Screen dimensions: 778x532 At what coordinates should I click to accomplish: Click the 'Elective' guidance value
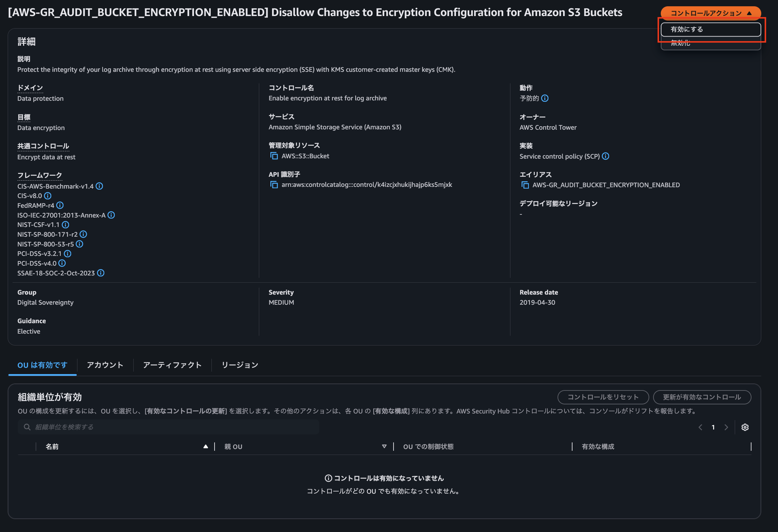[29, 332]
